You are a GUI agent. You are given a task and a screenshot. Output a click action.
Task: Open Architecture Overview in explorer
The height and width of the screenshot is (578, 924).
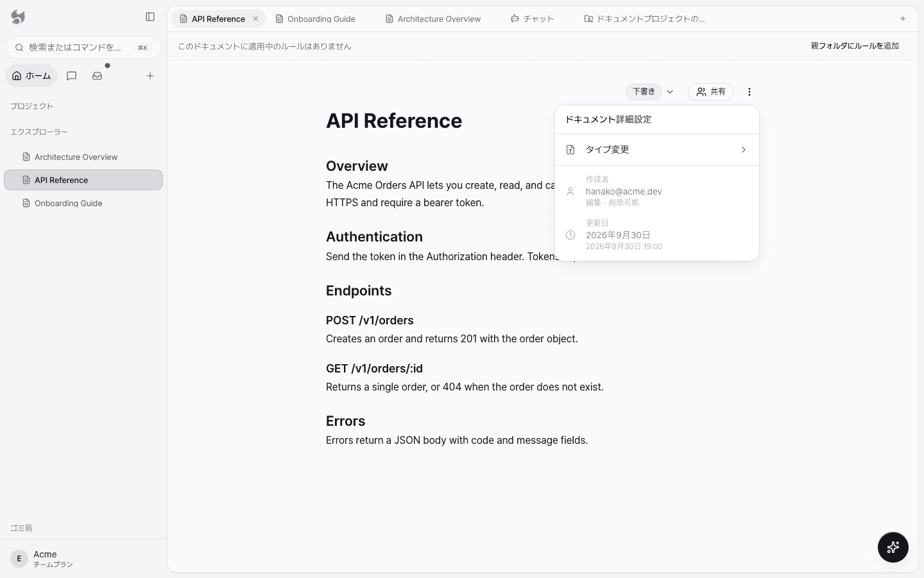(83, 157)
